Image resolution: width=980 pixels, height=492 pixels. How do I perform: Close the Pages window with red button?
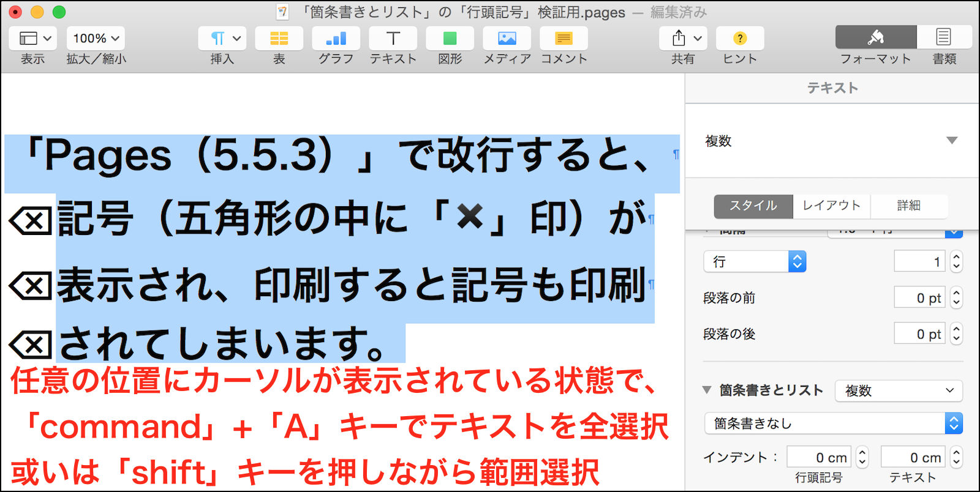pyautogui.click(x=15, y=12)
